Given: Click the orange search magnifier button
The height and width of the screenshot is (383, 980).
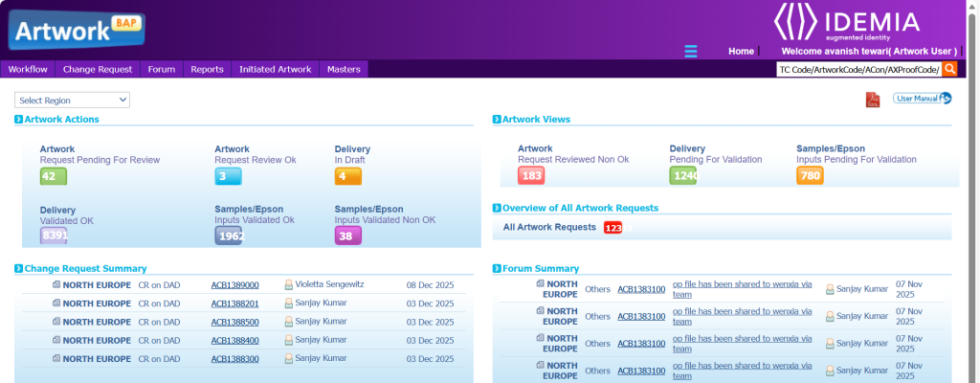Looking at the screenshot, I should coord(949,69).
